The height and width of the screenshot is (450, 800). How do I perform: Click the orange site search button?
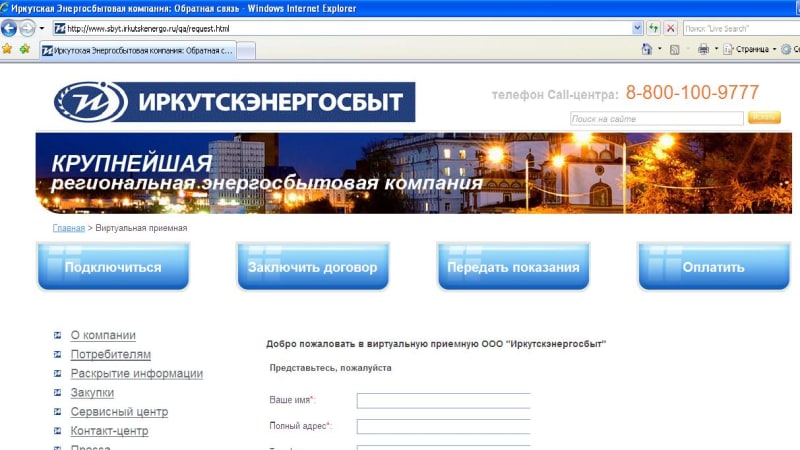tap(764, 117)
